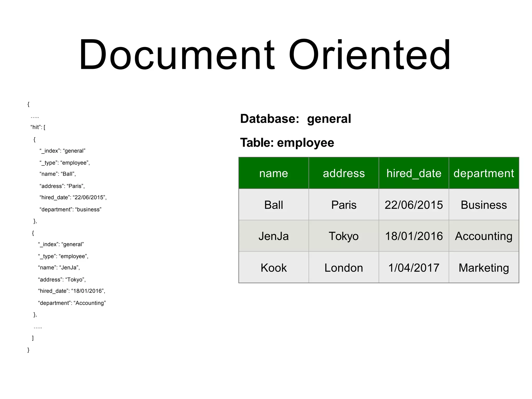Image resolution: width=532 pixels, height=399 pixels.
Task: Click the JSON line "address": "Tokyo",
Action: click(x=62, y=280)
